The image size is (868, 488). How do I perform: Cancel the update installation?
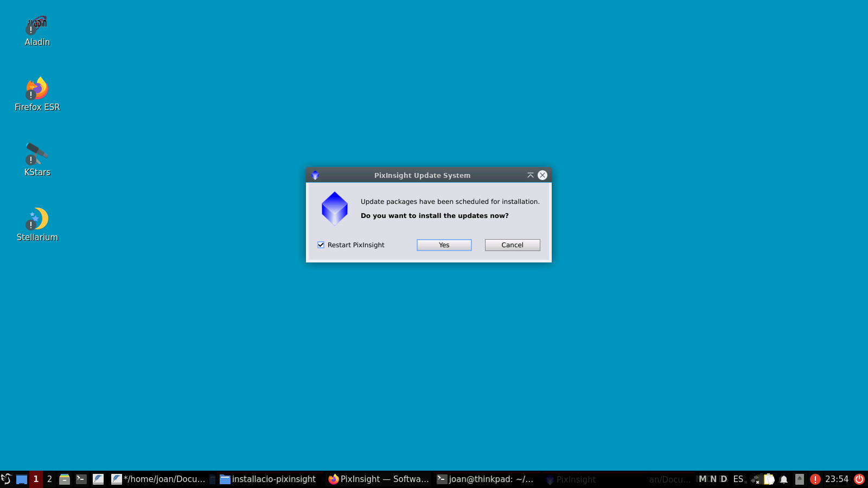coord(512,245)
